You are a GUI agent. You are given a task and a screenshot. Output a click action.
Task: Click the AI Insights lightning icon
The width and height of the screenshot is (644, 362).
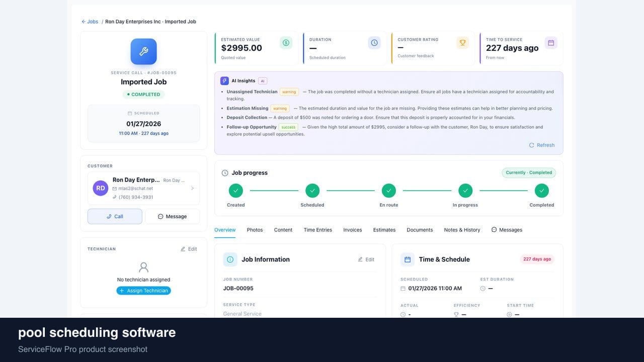(x=224, y=80)
